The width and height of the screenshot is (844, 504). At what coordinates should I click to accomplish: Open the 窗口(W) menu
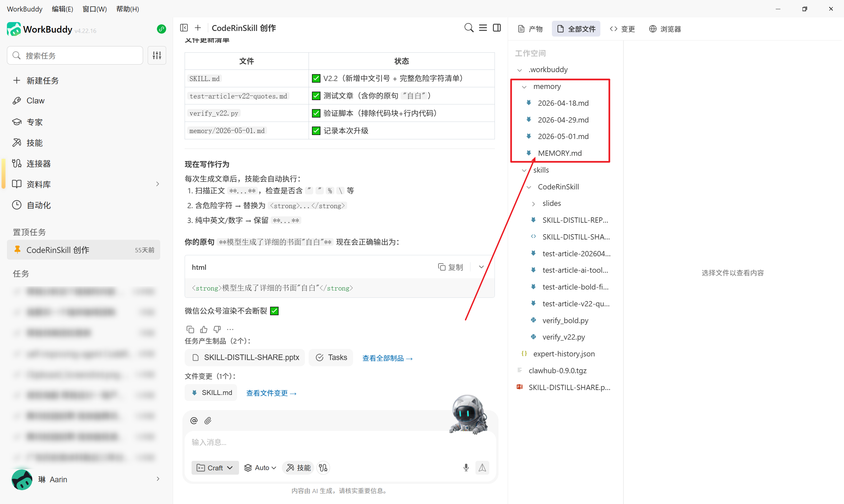click(x=95, y=9)
